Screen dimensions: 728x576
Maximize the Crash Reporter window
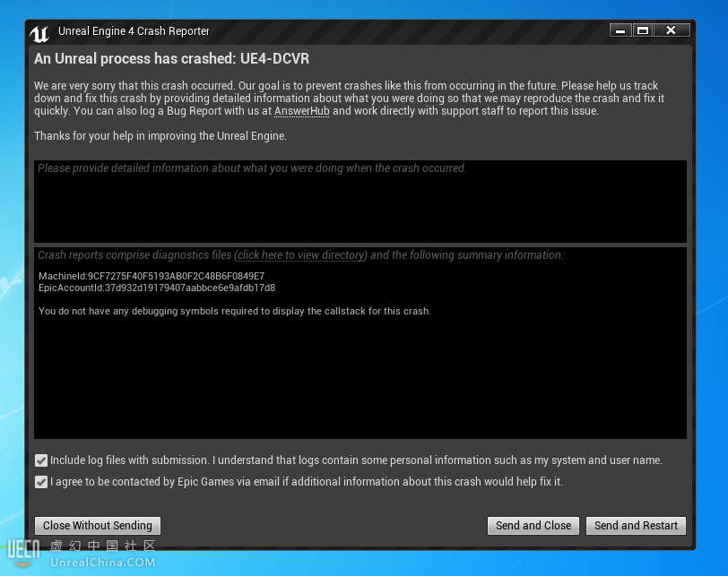click(x=643, y=30)
